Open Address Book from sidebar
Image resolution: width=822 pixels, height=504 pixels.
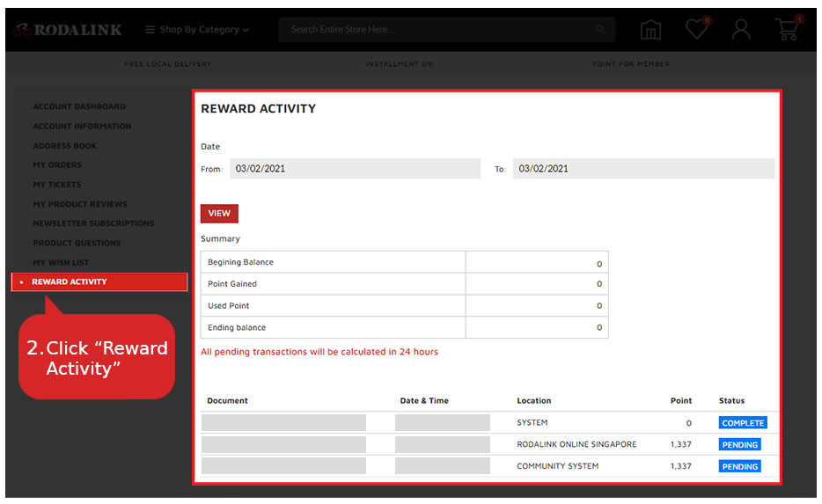click(x=65, y=146)
